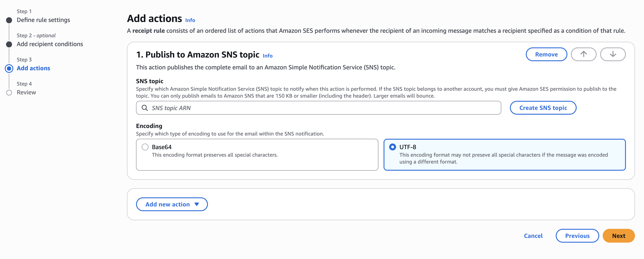Viewport: 644px width, 259px height.
Task: Remove the Publish to SNS action
Action: [x=546, y=54]
